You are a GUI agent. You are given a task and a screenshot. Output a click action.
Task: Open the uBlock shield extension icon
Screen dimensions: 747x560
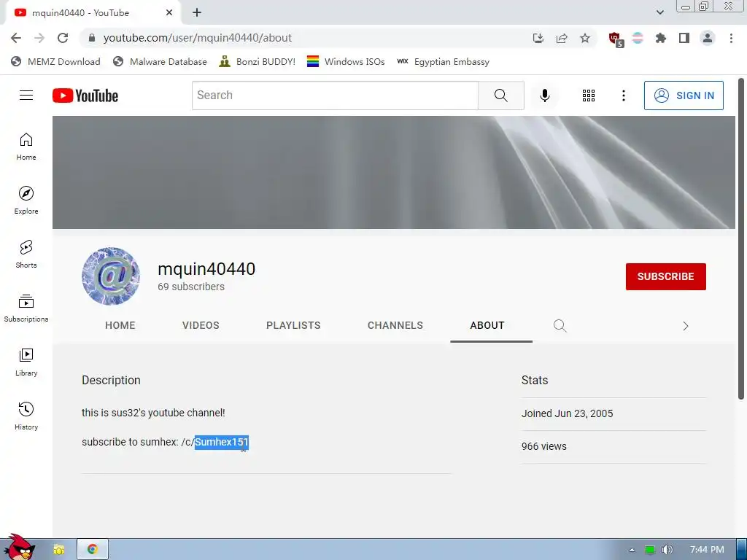[x=616, y=39]
